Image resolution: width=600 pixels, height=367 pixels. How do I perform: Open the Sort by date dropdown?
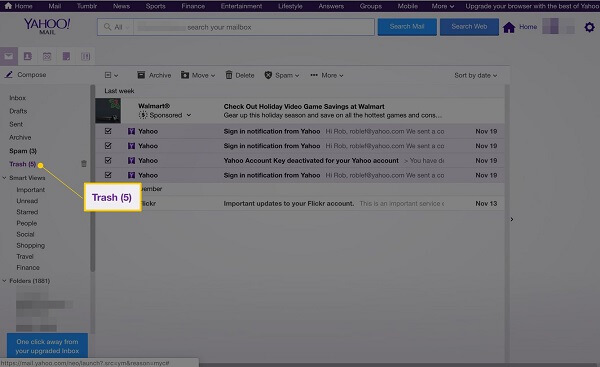click(476, 75)
